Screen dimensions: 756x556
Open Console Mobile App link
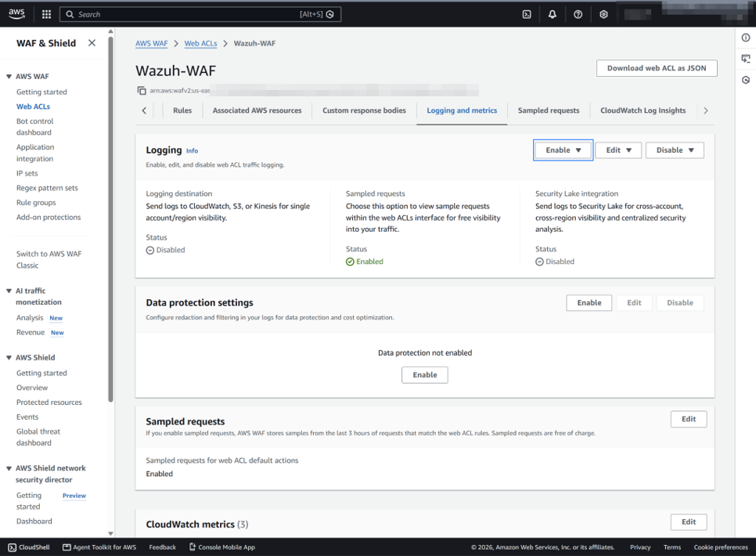221,547
